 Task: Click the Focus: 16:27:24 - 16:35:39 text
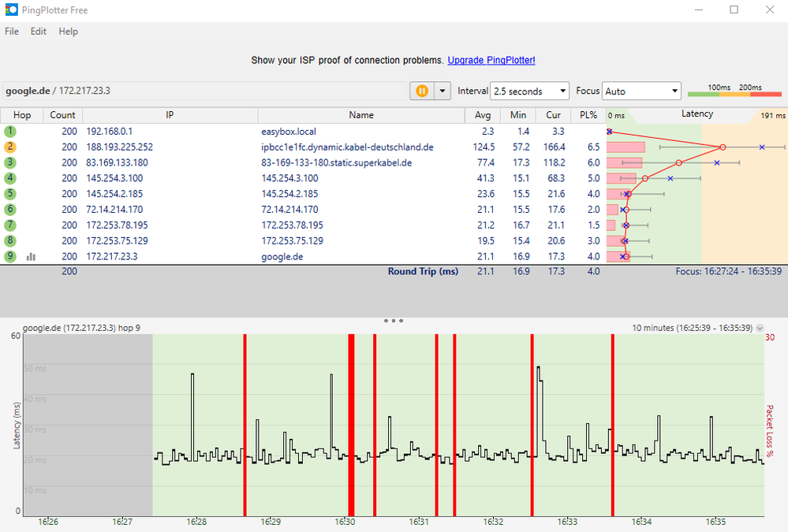pos(728,271)
